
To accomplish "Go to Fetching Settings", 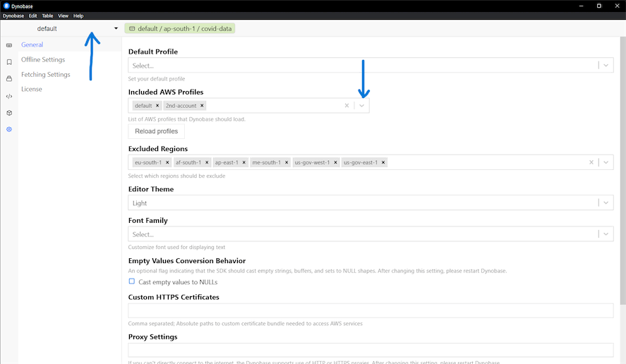I will tap(45, 75).
